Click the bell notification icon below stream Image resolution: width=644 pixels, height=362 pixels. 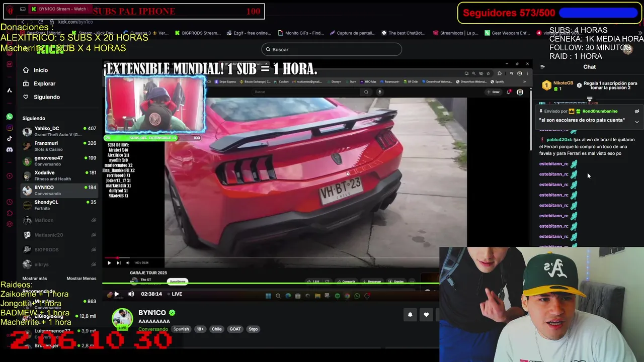[x=410, y=315]
